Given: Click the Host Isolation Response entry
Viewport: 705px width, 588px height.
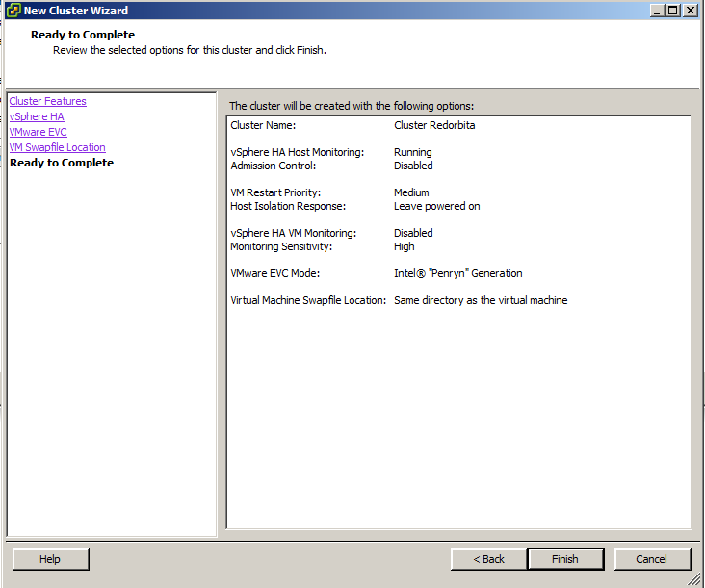Looking at the screenshot, I should 354,206.
